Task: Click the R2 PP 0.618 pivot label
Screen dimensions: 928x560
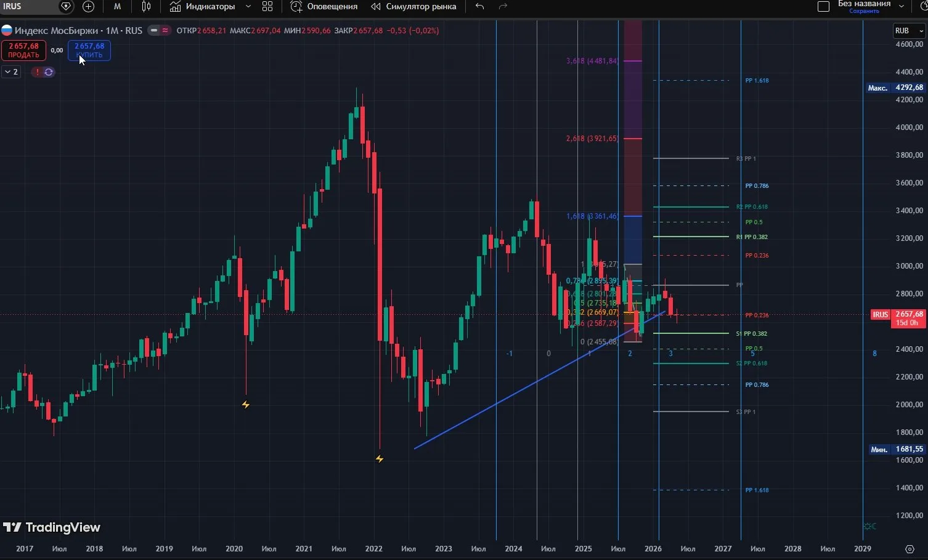Action: pos(752,207)
